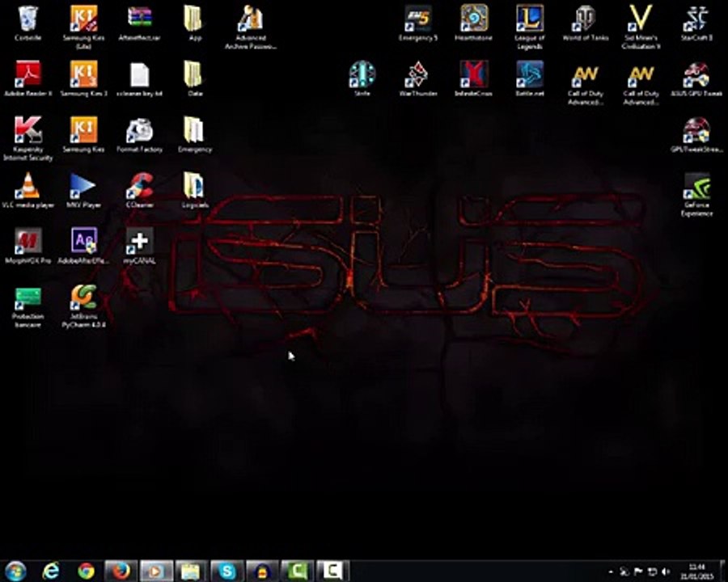Open World of Tanks shortcut

click(585, 23)
